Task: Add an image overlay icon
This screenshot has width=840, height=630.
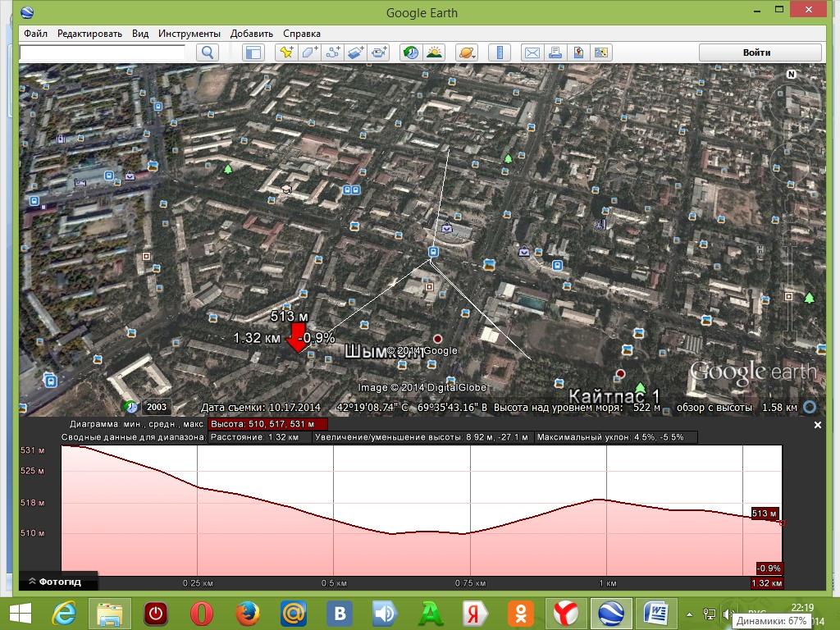Action: point(356,52)
